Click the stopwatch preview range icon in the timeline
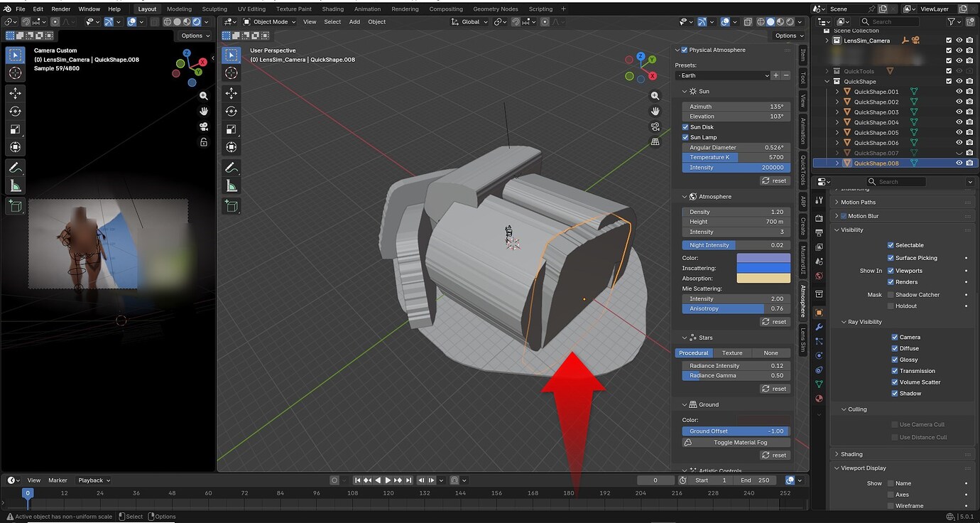The width and height of the screenshot is (980, 523). tap(682, 480)
